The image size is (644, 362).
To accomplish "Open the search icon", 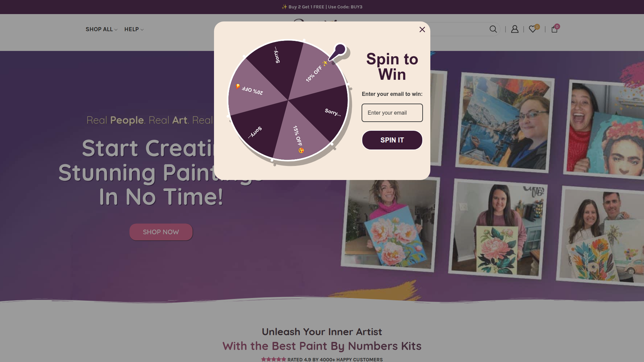I will (493, 29).
